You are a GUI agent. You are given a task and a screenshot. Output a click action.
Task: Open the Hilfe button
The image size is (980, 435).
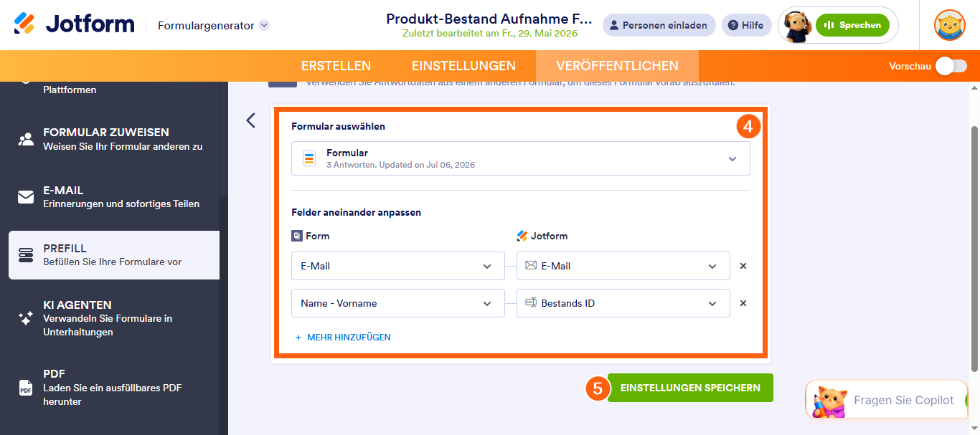click(x=746, y=25)
